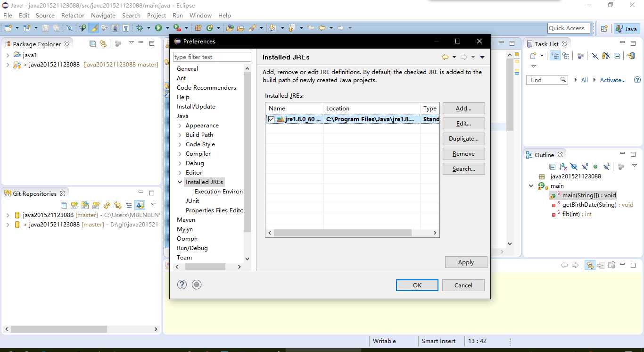Image resolution: width=644 pixels, height=352 pixels.
Task: Click Refresh icon in Git Repositories
Action: coord(107,205)
